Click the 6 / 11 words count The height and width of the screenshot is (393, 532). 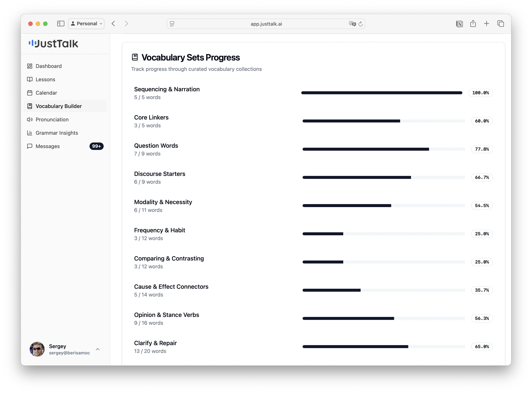click(148, 210)
